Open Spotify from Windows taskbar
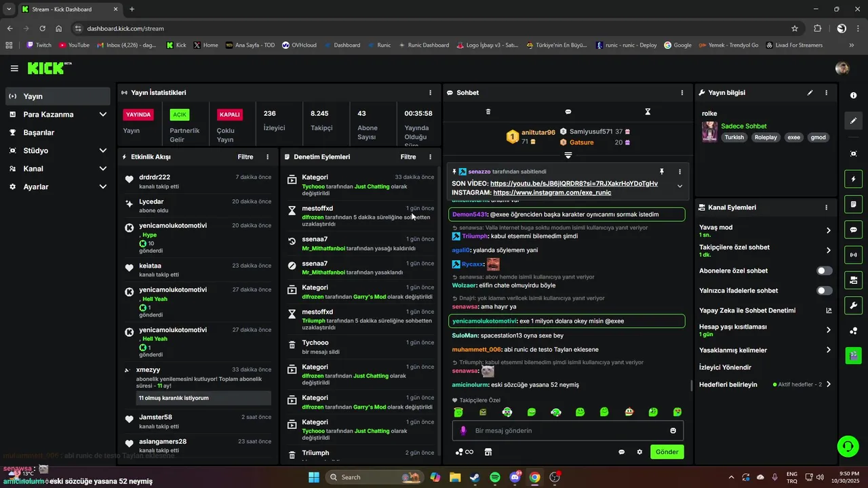The height and width of the screenshot is (488, 868). (x=495, y=477)
